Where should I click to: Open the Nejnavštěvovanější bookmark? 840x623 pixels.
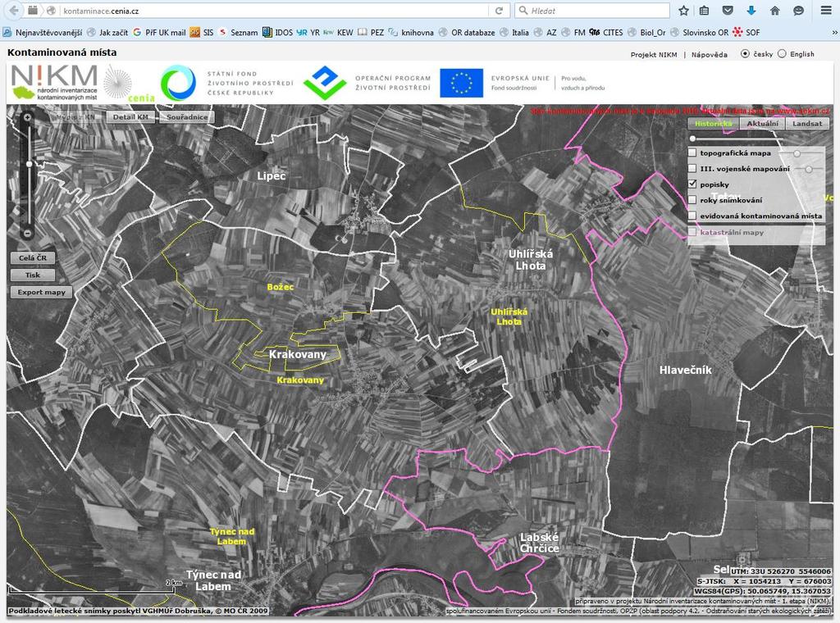tap(43, 33)
